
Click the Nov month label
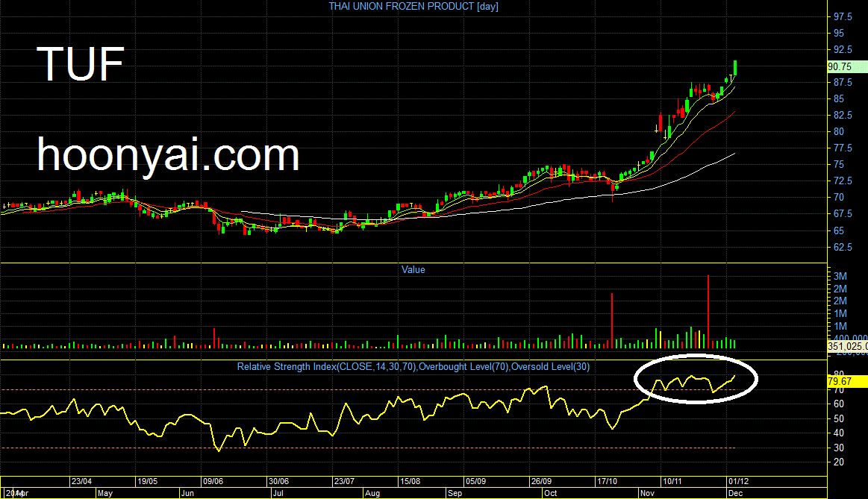[x=647, y=493]
